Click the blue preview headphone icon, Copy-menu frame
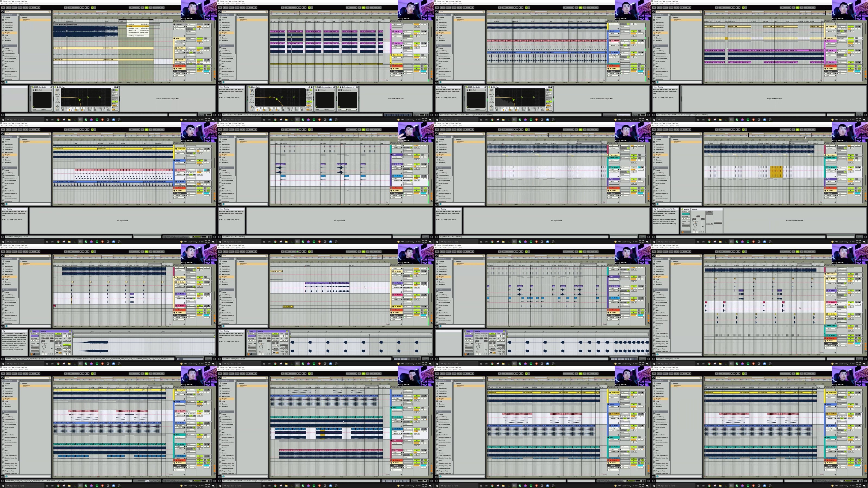This screenshot has height=488, width=868. coord(7,82)
